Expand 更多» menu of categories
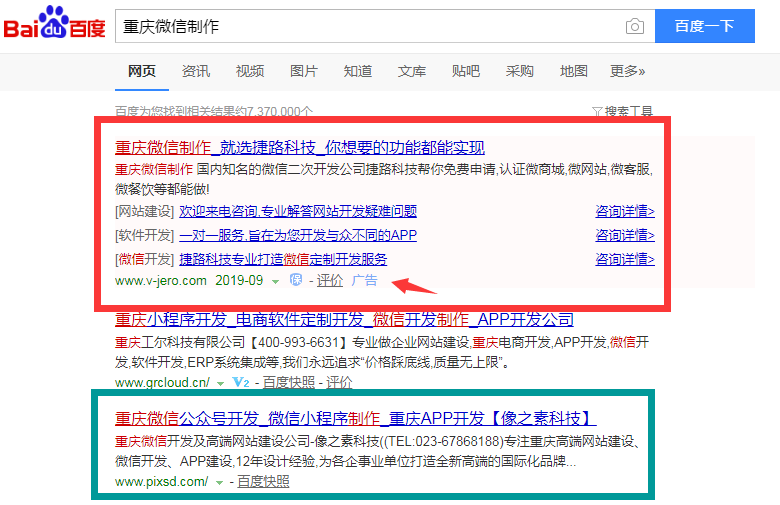780x505 pixels. point(627,71)
